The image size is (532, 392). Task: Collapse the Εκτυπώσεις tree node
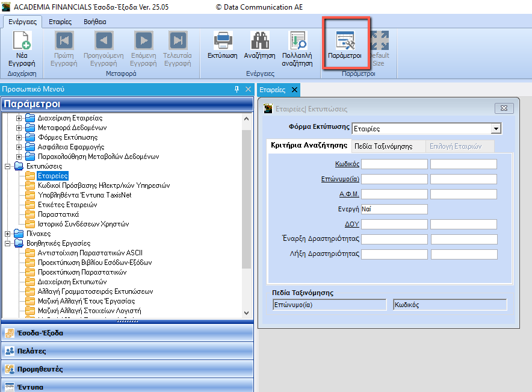point(7,166)
